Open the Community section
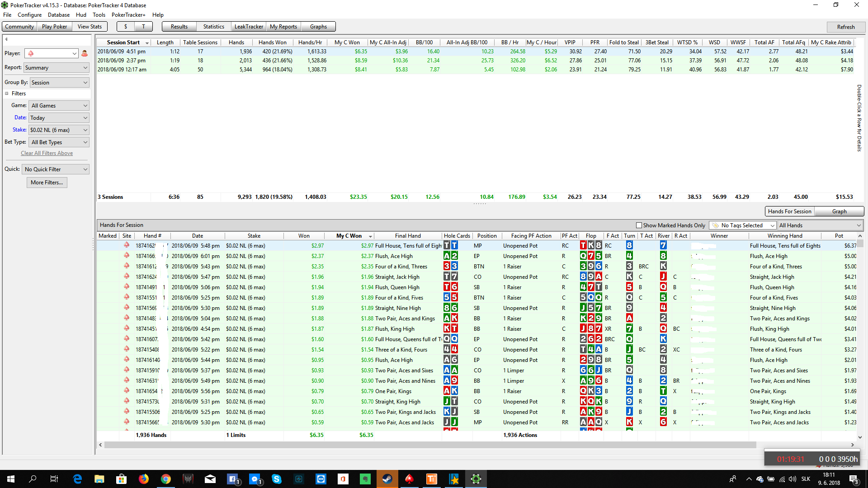The image size is (868, 488). [19, 27]
